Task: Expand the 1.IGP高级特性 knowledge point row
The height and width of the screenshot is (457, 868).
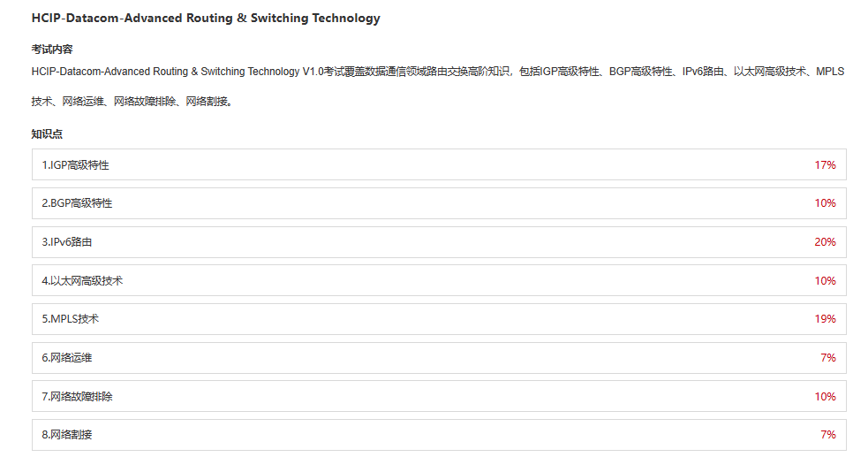Action: [x=439, y=164]
